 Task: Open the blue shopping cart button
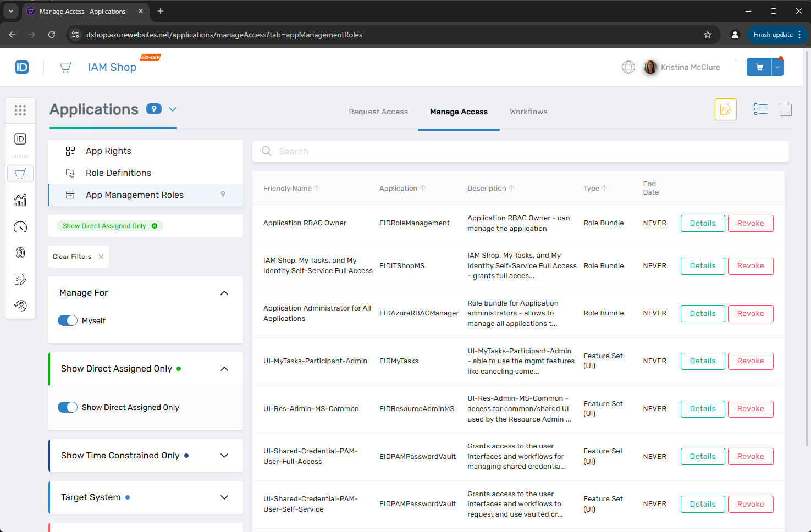pos(759,67)
